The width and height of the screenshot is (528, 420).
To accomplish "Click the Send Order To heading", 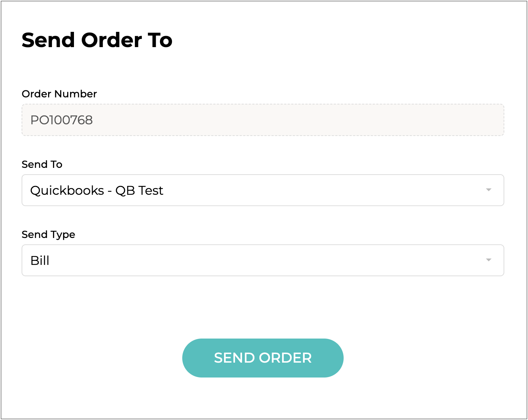I will click(97, 40).
